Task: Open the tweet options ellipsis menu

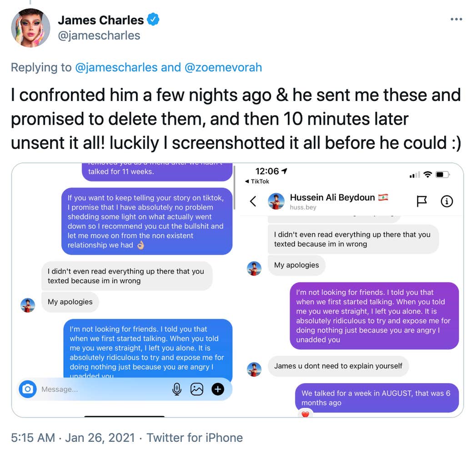Action: pyautogui.click(x=456, y=19)
